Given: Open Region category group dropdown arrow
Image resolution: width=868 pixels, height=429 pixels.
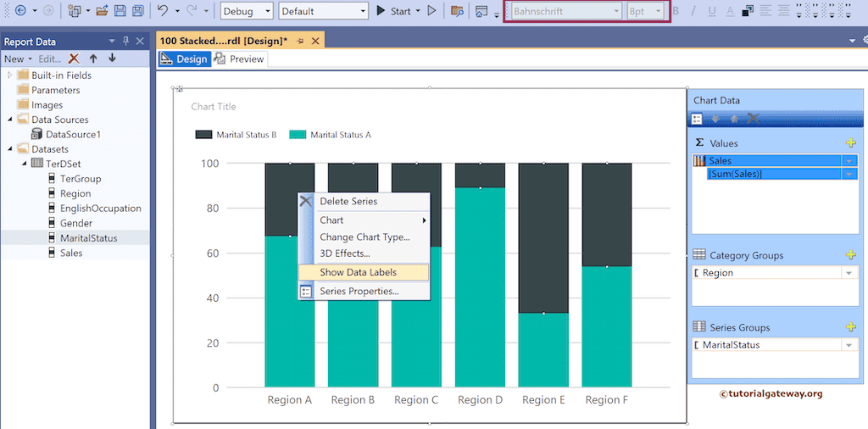Looking at the screenshot, I should [848, 273].
